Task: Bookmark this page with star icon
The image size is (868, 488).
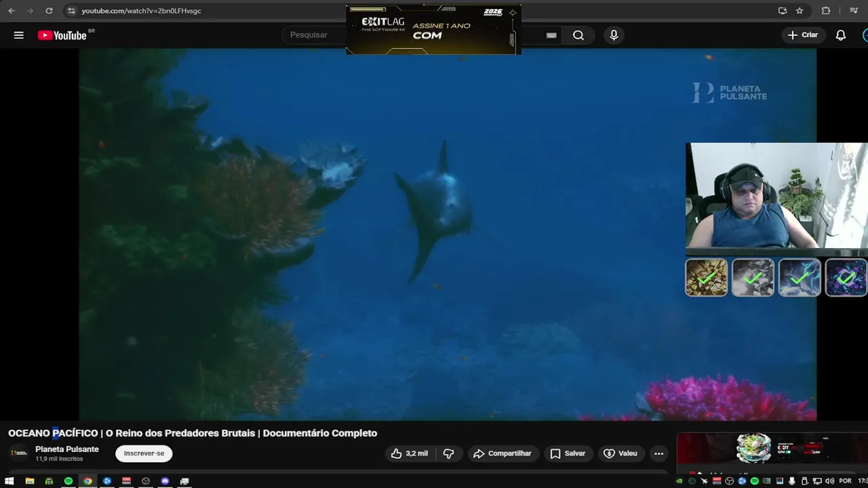Action: [x=800, y=11]
